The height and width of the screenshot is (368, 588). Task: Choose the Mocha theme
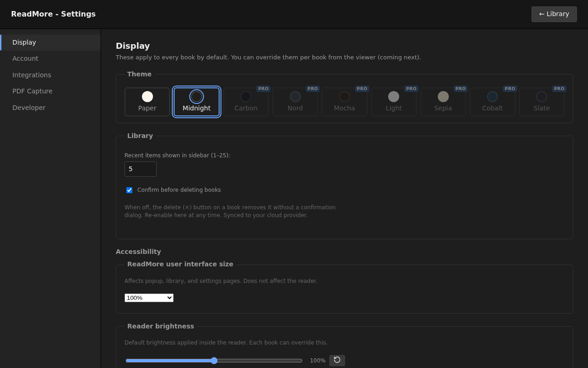pyautogui.click(x=345, y=102)
